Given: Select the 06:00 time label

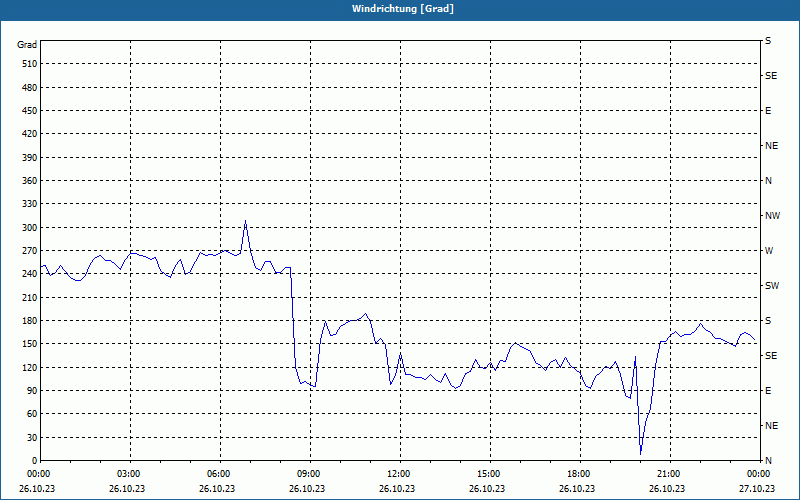Looking at the screenshot, I should [x=218, y=474].
